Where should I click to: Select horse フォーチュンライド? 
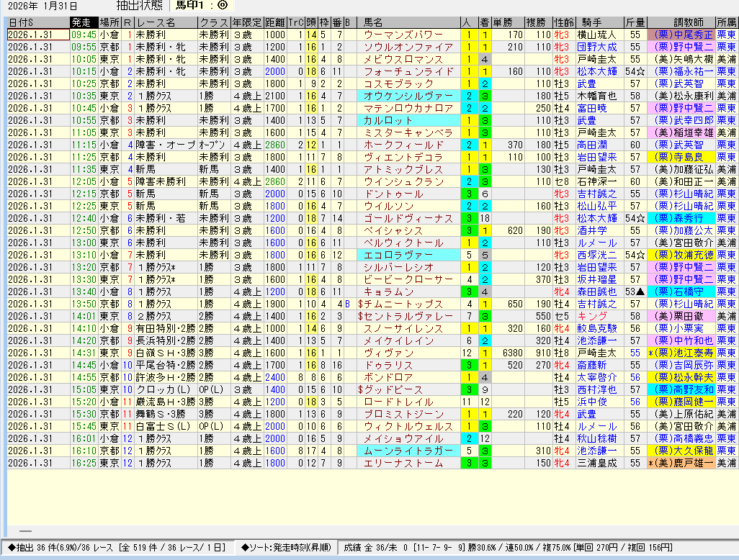pyautogui.click(x=408, y=71)
